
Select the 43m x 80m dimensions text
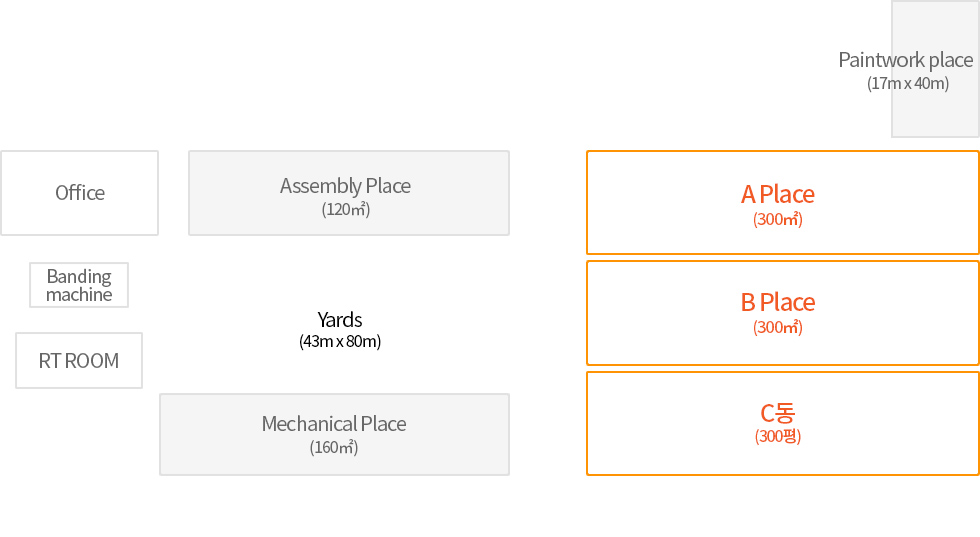point(339,341)
